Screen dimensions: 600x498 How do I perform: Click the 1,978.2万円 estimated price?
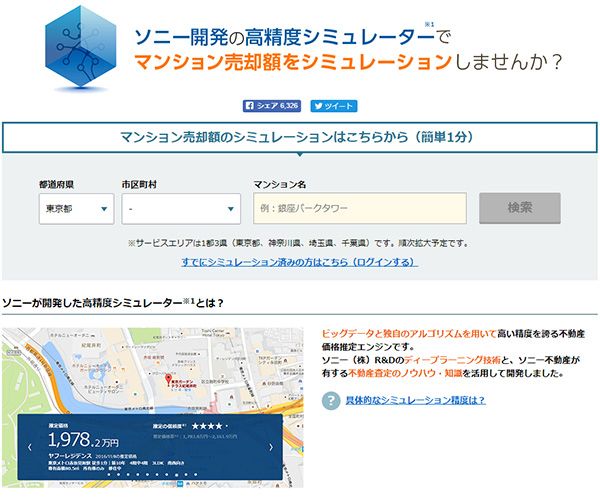83,440
